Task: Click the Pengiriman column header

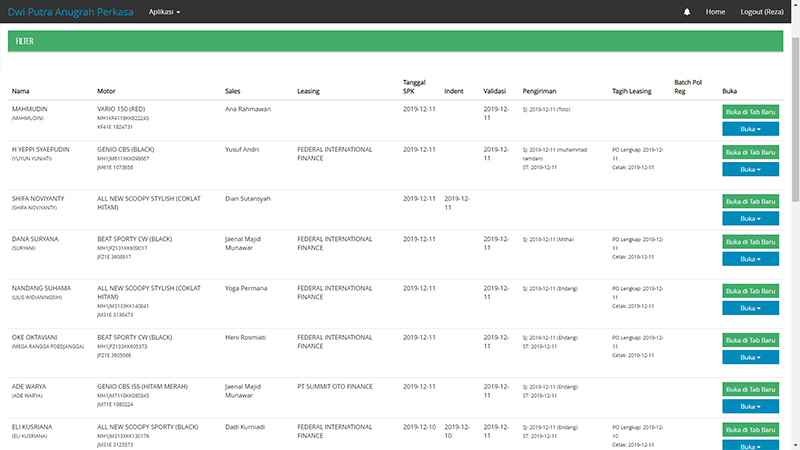Action: pos(539,91)
